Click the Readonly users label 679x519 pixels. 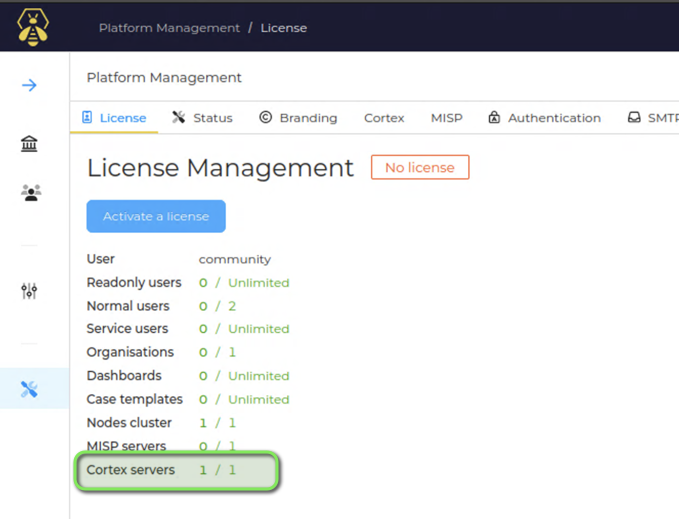134,282
